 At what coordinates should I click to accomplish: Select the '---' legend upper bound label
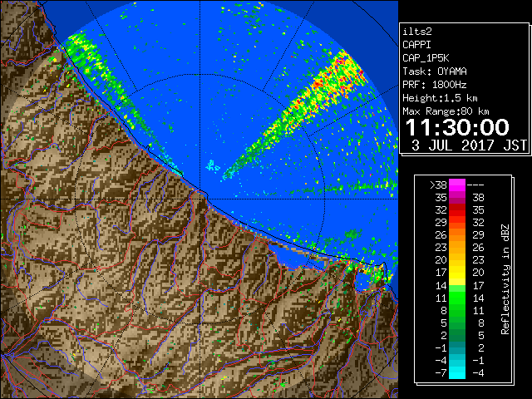pyautogui.click(x=475, y=185)
